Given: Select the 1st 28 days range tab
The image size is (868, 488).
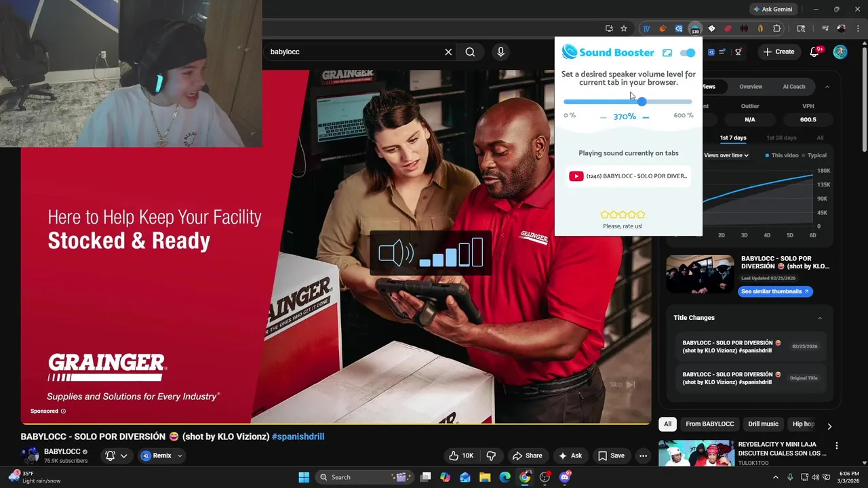Looking at the screenshot, I should pos(781,138).
